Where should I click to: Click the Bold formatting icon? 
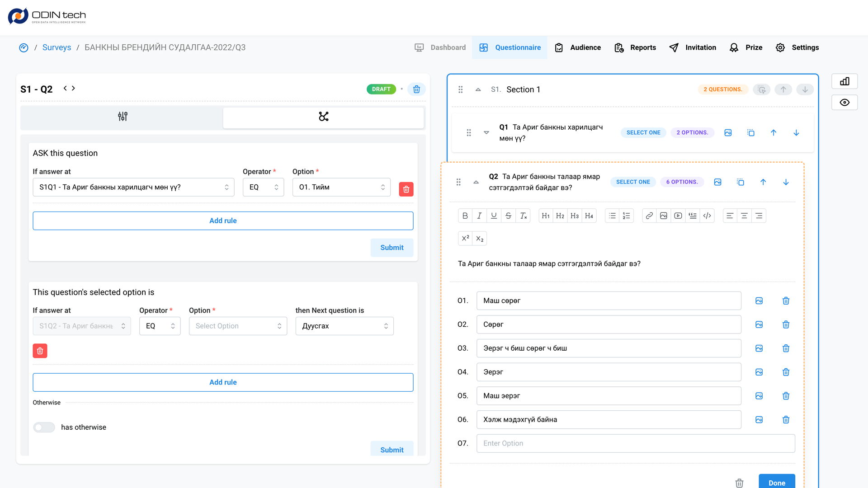465,216
